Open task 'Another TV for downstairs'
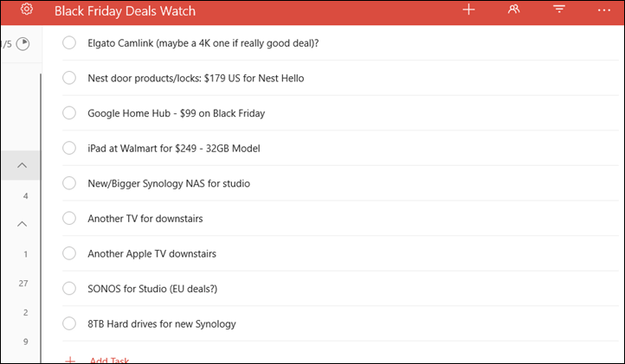 [145, 218]
